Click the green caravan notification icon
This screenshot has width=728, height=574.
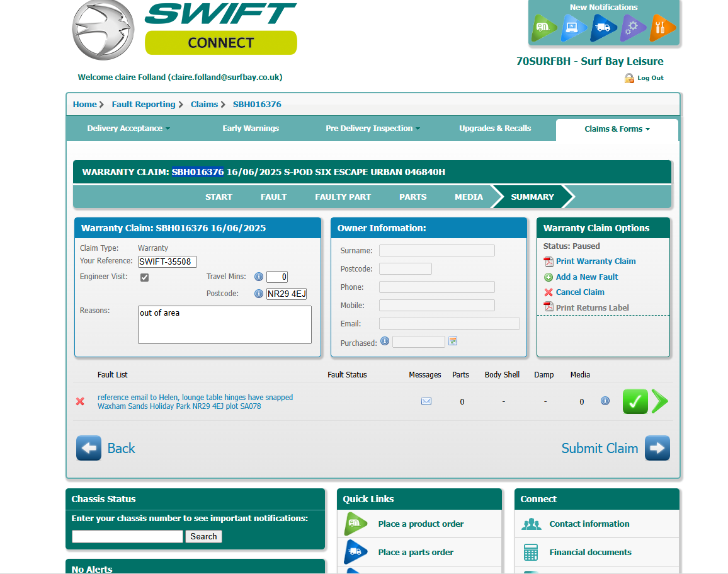pyautogui.click(x=544, y=28)
